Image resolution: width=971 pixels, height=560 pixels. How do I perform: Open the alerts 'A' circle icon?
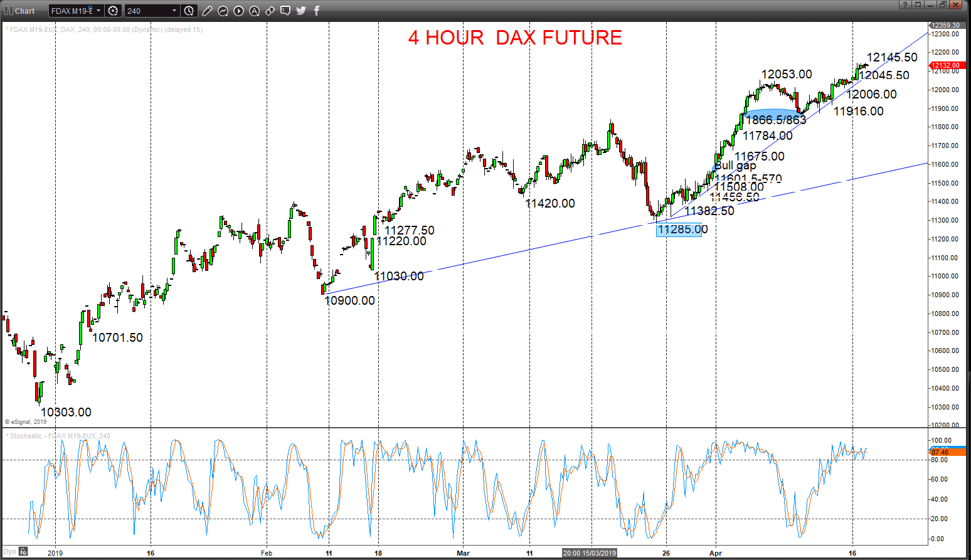(x=254, y=11)
